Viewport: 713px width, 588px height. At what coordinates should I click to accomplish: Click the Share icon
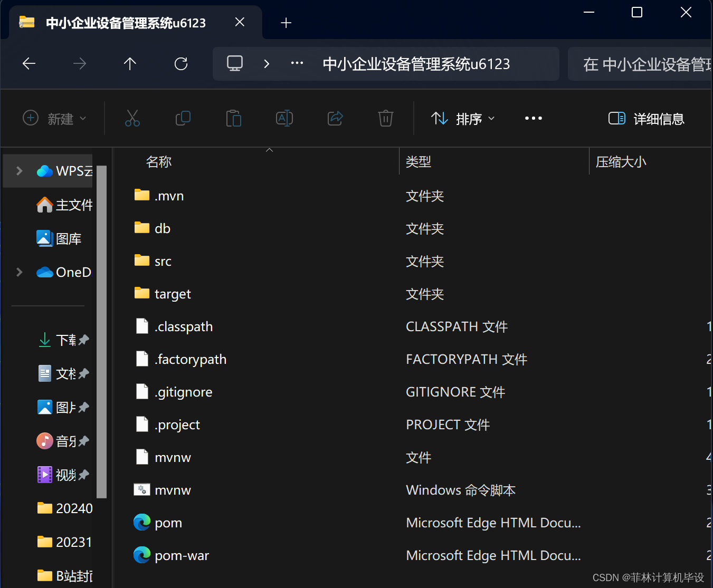[335, 118]
